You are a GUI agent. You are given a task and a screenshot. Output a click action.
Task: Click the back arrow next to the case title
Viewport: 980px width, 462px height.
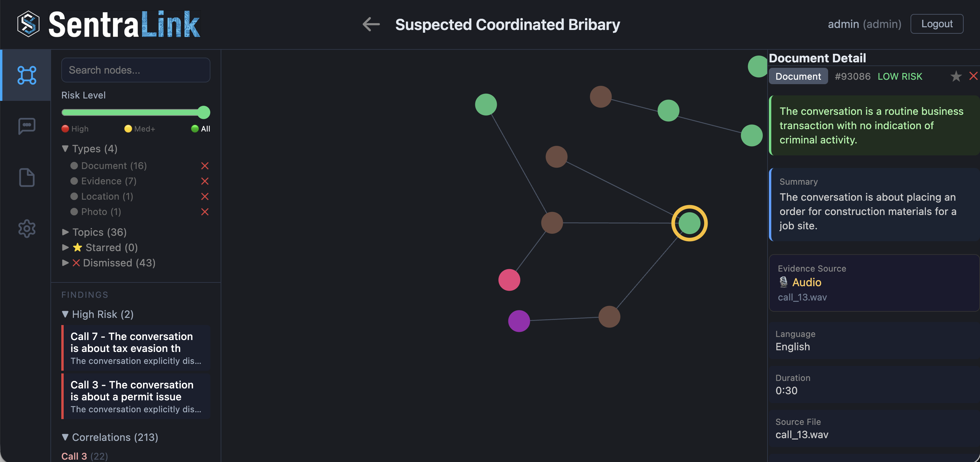click(x=370, y=24)
